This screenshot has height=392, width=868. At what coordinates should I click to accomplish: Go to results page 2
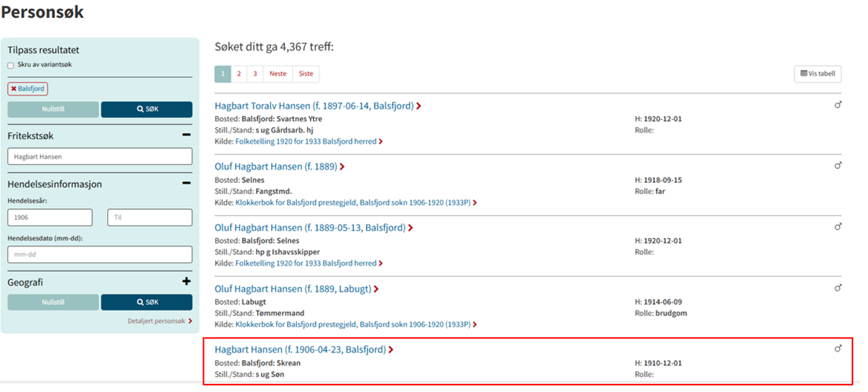tap(239, 74)
